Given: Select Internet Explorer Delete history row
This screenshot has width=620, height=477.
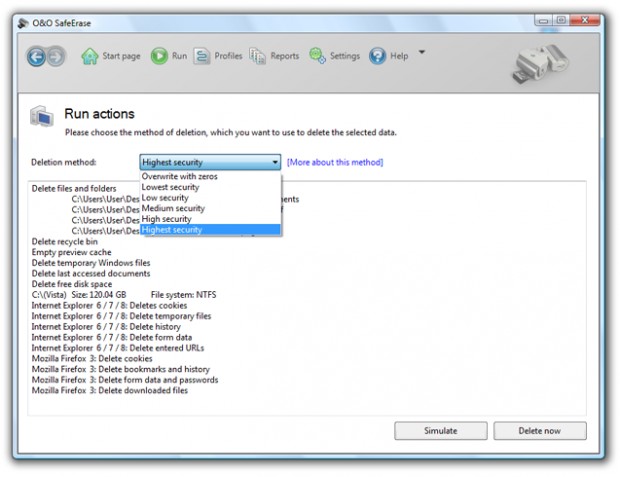Looking at the screenshot, I should tap(106, 327).
